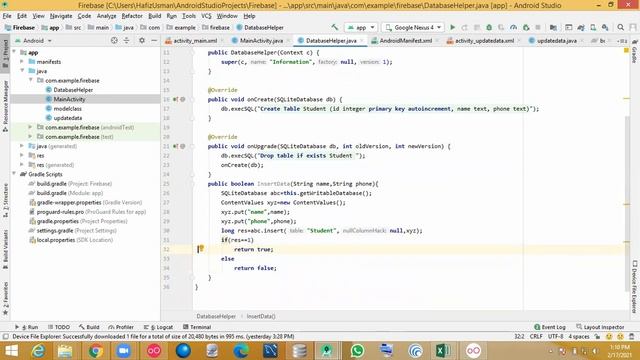This screenshot has width=640, height=360.
Task: Click the Make Project hammer icon
Action: [x=334, y=27]
